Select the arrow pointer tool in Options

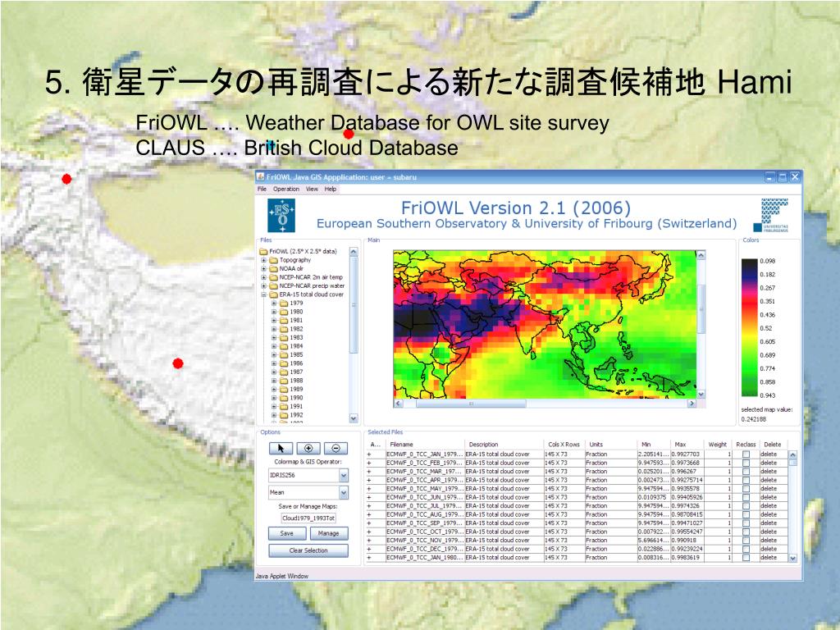click(x=281, y=449)
